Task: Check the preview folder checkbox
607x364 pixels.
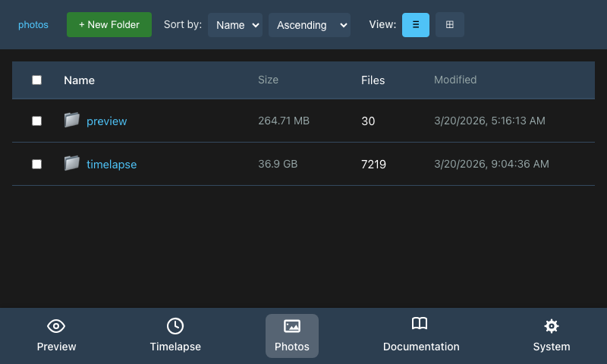Action: [36, 121]
